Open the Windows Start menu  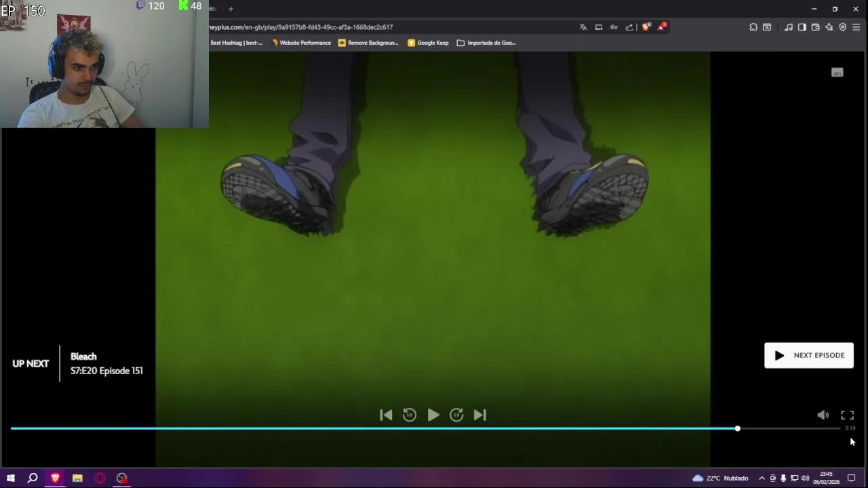click(11, 478)
